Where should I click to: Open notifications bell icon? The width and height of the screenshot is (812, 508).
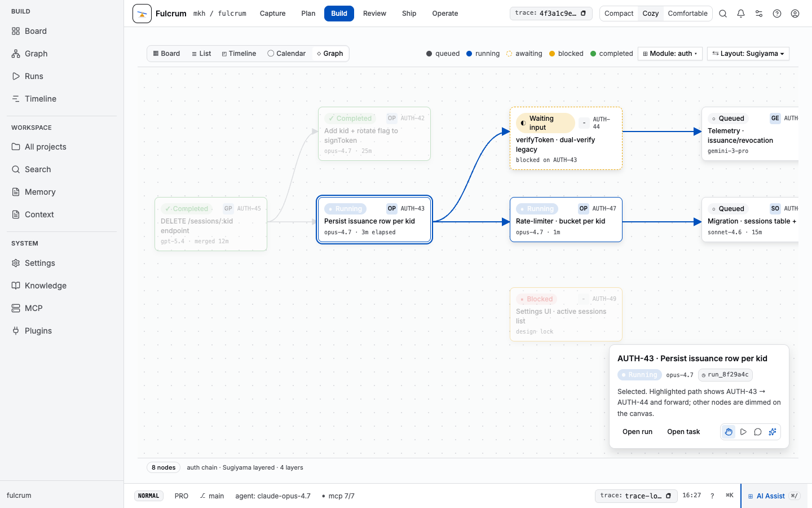[x=741, y=14]
